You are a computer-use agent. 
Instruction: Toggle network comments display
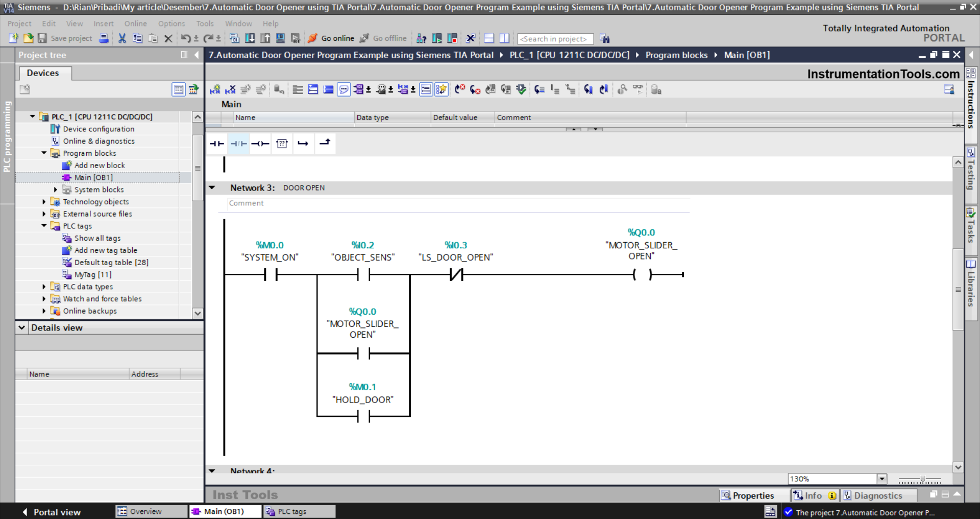point(426,89)
